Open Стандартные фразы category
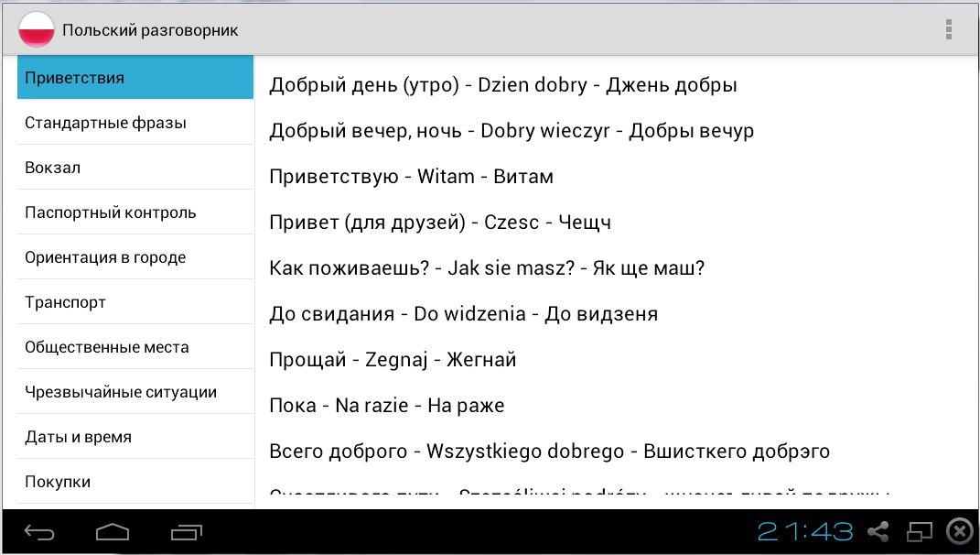The image size is (980, 555). click(135, 123)
